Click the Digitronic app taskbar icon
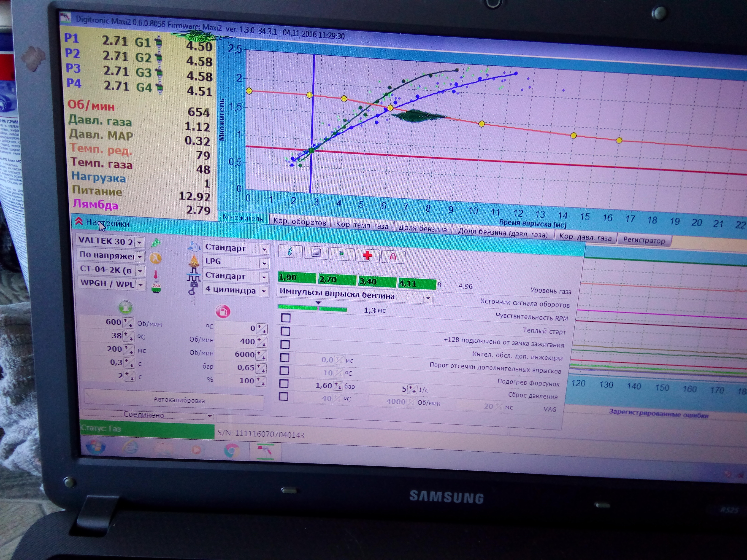 [x=265, y=452]
